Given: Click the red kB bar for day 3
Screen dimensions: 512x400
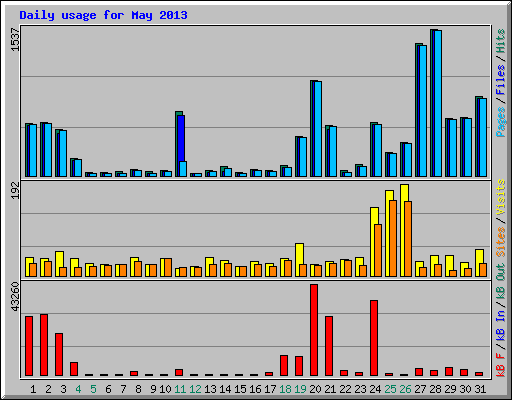Looking at the screenshot, I should [x=59, y=354].
